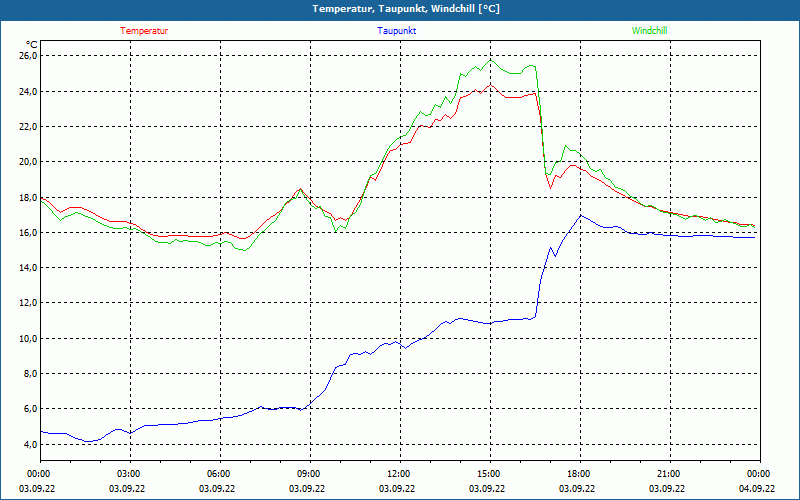Click the "22,0" y-axis value
The height and width of the screenshot is (500, 800).
tap(28, 127)
